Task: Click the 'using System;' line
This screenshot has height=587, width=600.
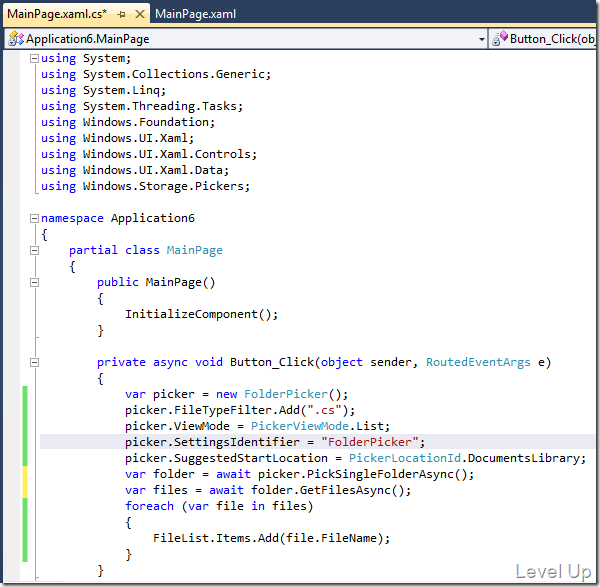Action: tap(86, 58)
